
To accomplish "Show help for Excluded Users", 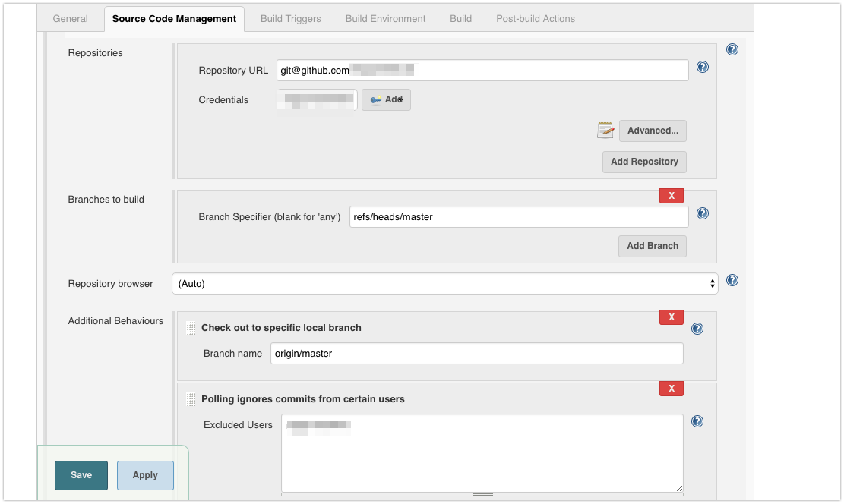I will 697,422.
